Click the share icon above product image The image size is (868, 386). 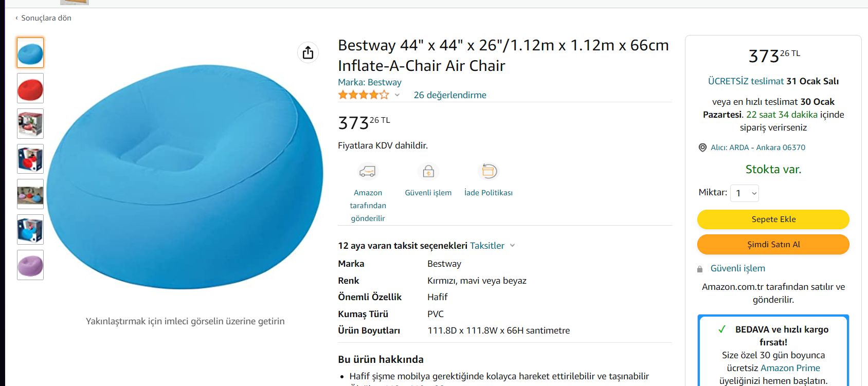[308, 52]
